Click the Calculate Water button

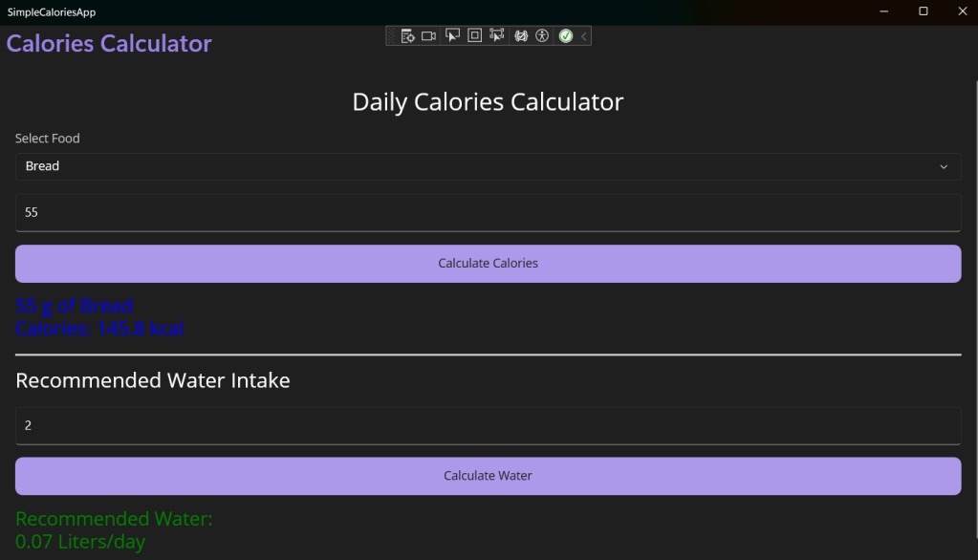click(x=488, y=476)
